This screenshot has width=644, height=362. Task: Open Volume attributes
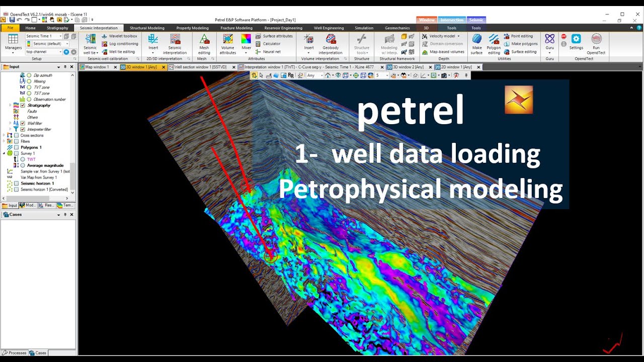click(228, 43)
